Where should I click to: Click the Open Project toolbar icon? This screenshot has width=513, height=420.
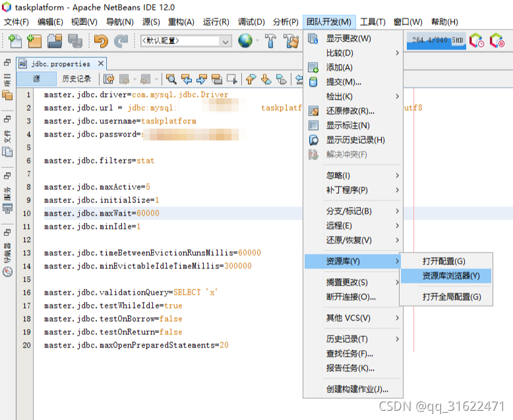pos(55,41)
